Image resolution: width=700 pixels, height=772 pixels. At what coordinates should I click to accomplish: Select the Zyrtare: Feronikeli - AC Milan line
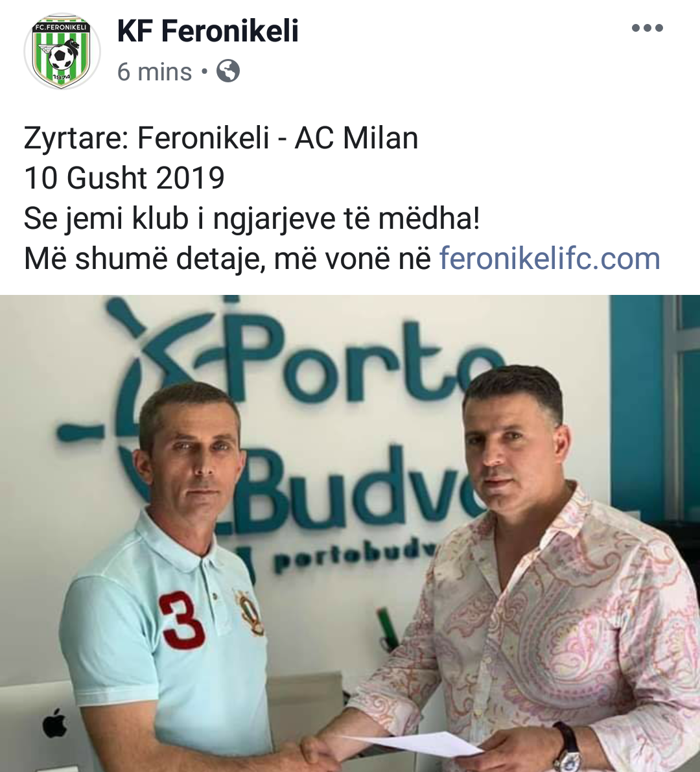(221, 138)
